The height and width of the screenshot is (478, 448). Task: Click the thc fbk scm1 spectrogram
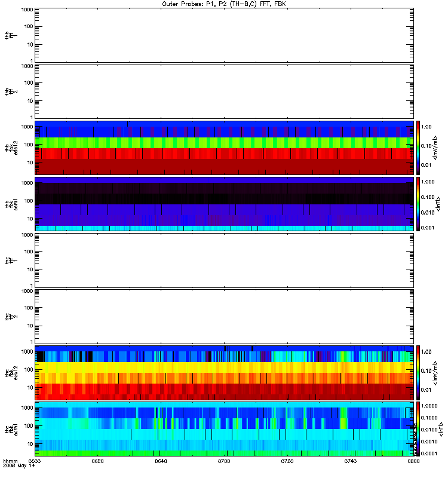[x=224, y=429]
